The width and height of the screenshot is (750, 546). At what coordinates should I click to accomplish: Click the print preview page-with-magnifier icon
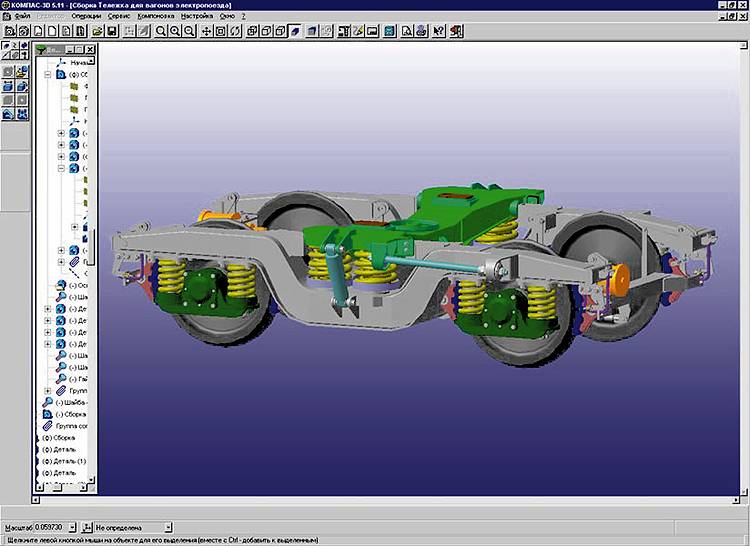(407, 32)
